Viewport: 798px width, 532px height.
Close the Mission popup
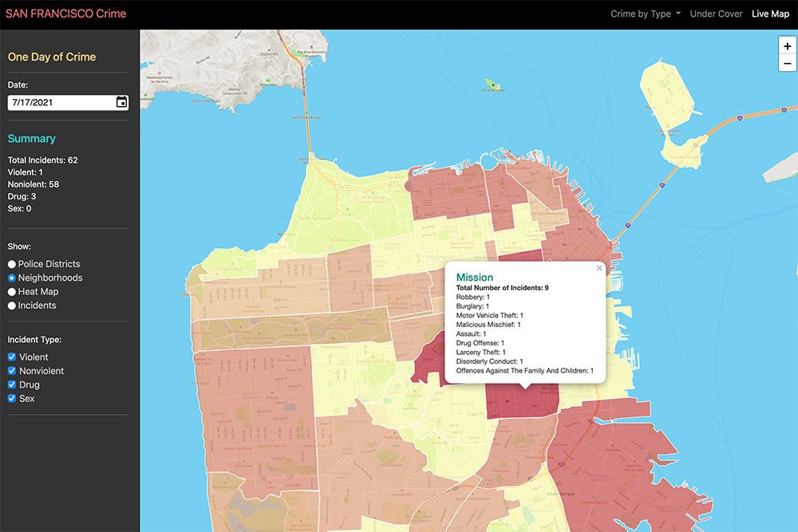[x=599, y=269]
